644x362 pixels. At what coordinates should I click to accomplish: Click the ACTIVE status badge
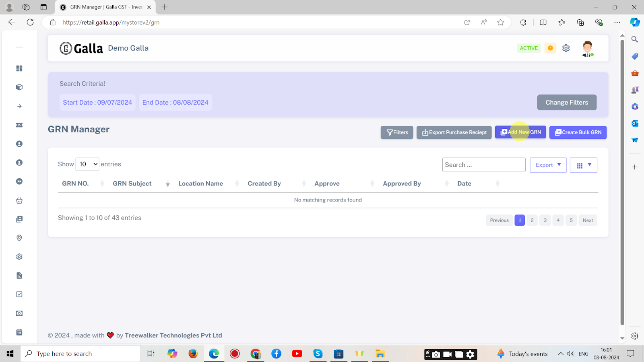[x=529, y=48]
